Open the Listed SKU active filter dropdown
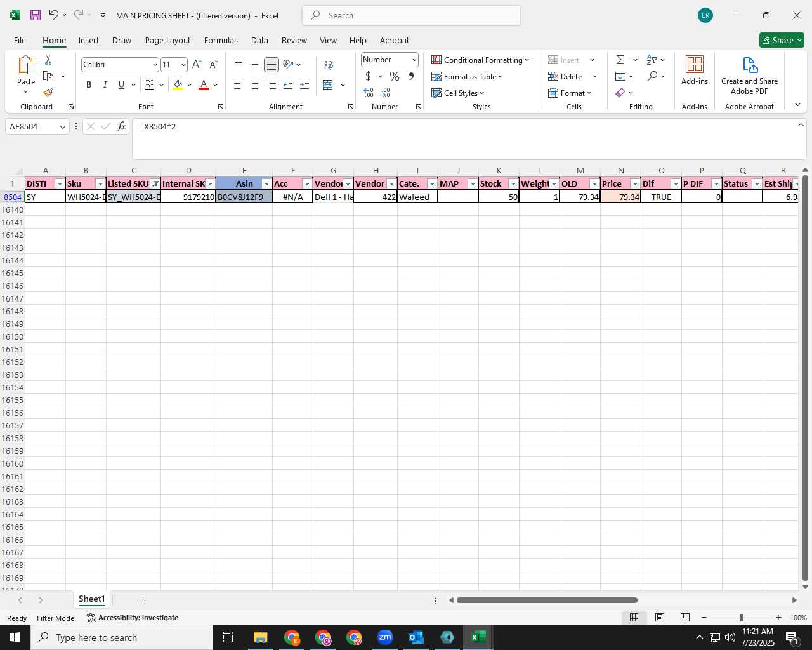The width and height of the screenshot is (812, 650). pyautogui.click(x=155, y=184)
